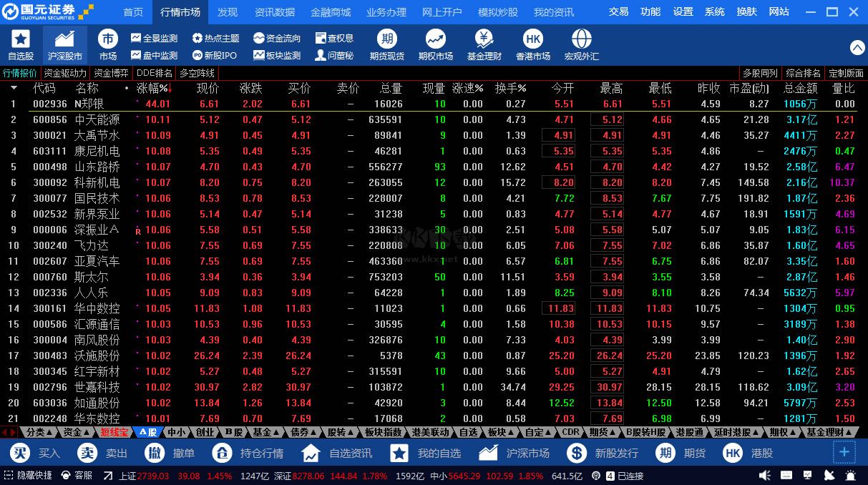Click 多股同列 view button
The image size is (868, 485).
click(760, 73)
